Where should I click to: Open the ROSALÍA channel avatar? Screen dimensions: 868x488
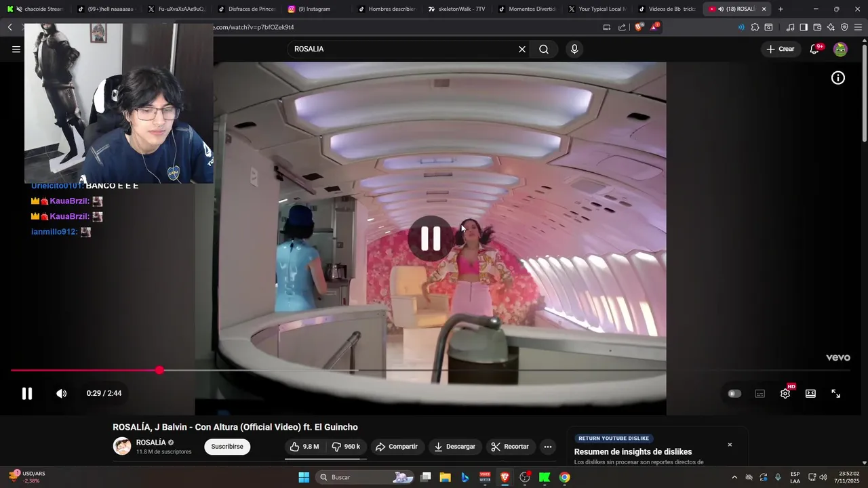[122, 446]
